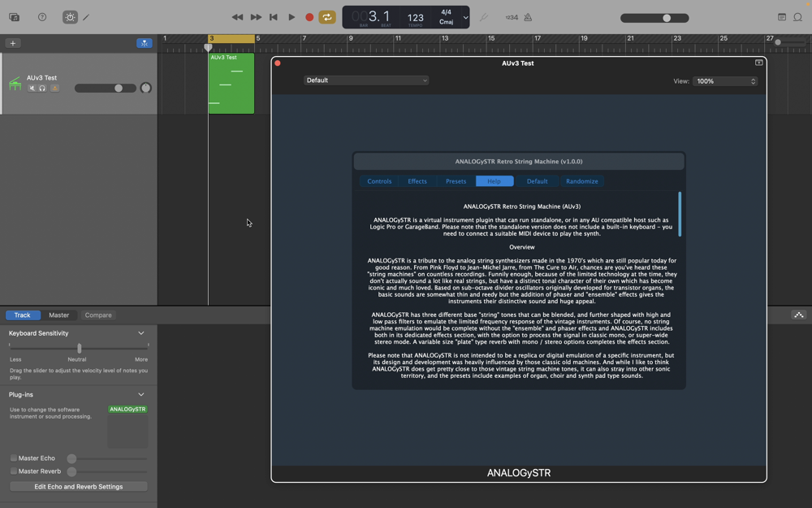Screen dimensions: 812x508
Task: Click Edit Echo and Reverb Settings button
Action: point(79,487)
